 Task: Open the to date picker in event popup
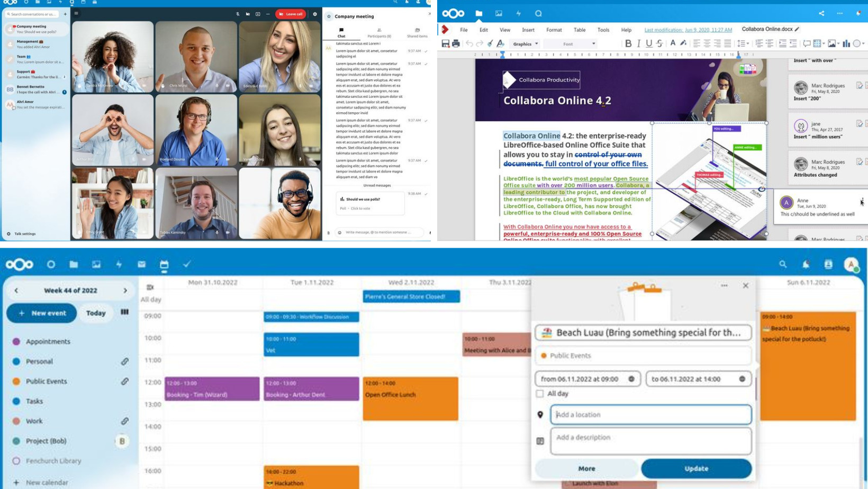(x=698, y=379)
